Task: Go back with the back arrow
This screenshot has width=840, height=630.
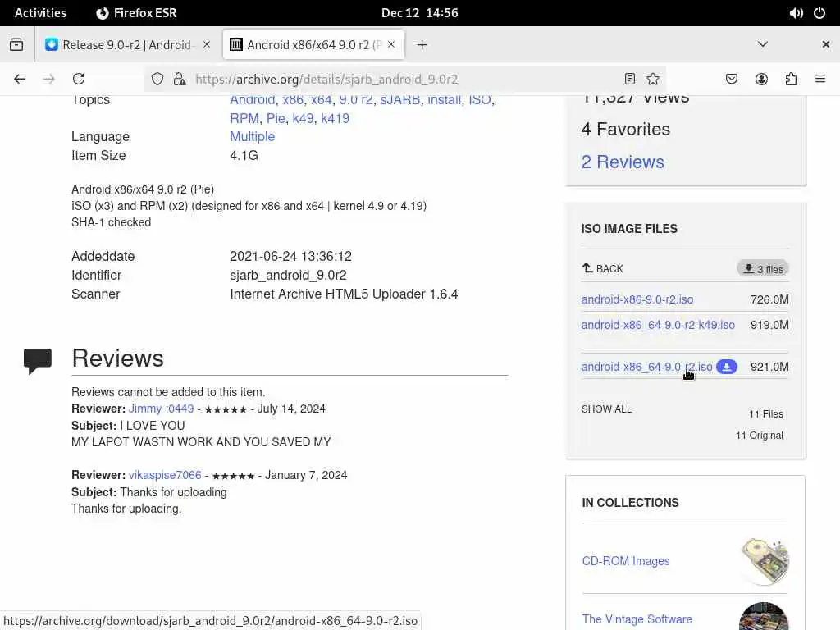Action: (x=20, y=79)
